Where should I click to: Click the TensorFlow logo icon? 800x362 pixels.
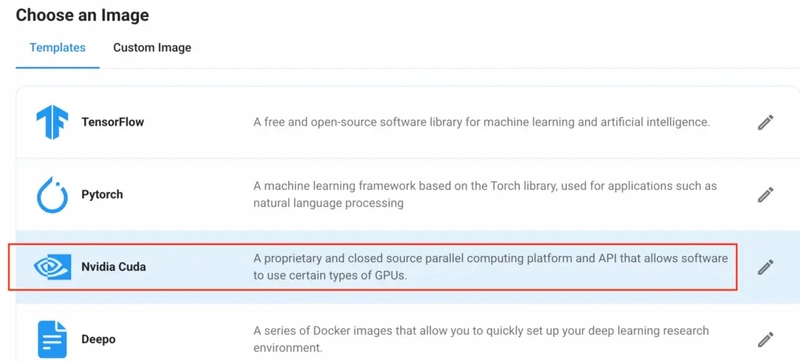52,122
